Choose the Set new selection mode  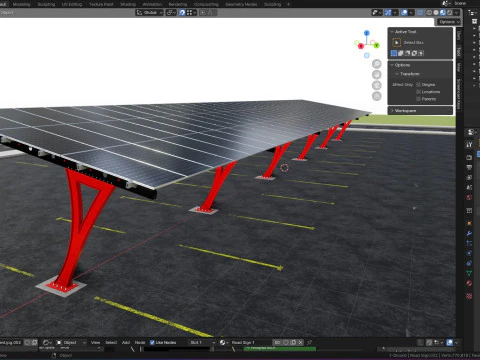pos(394,53)
